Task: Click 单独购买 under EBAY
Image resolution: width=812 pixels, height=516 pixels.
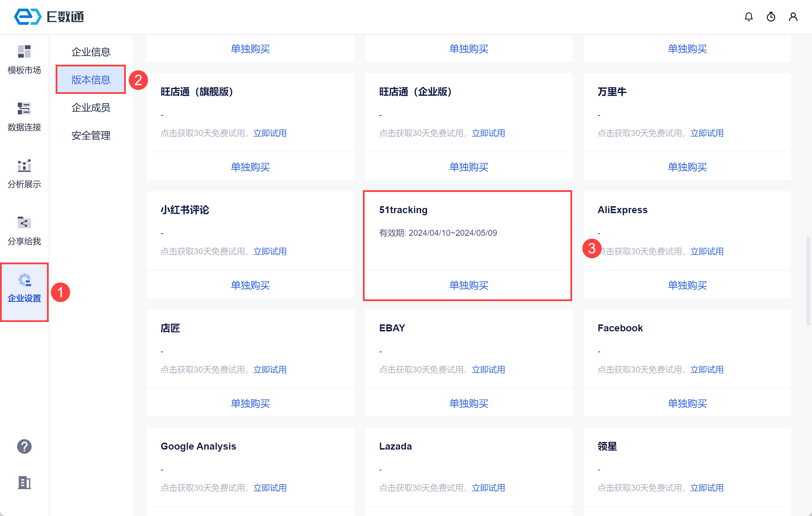Action: pos(469,403)
